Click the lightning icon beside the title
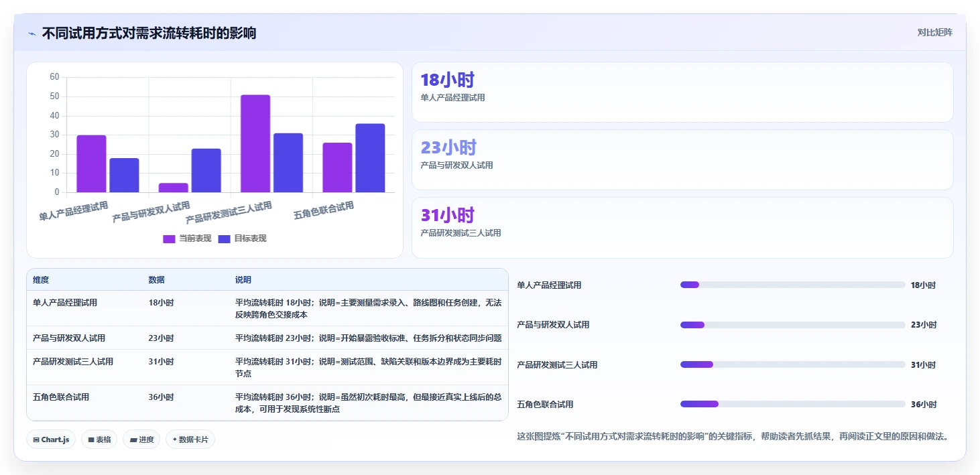 (32, 33)
